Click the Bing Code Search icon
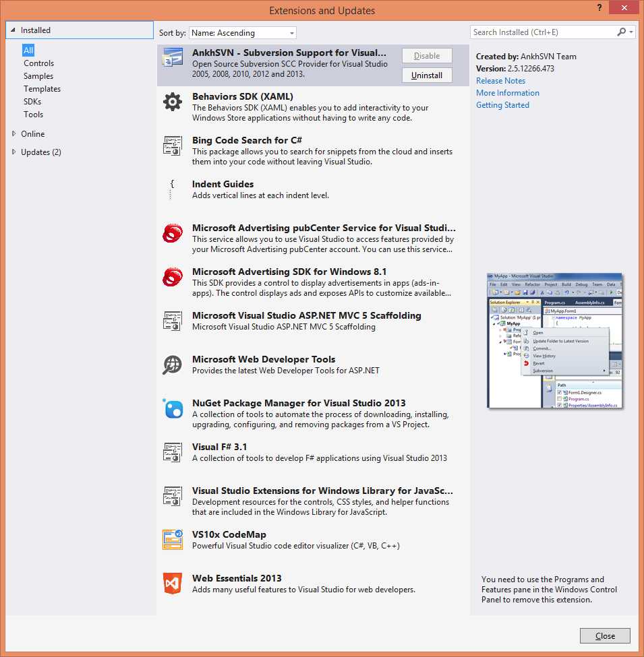 [173, 146]
